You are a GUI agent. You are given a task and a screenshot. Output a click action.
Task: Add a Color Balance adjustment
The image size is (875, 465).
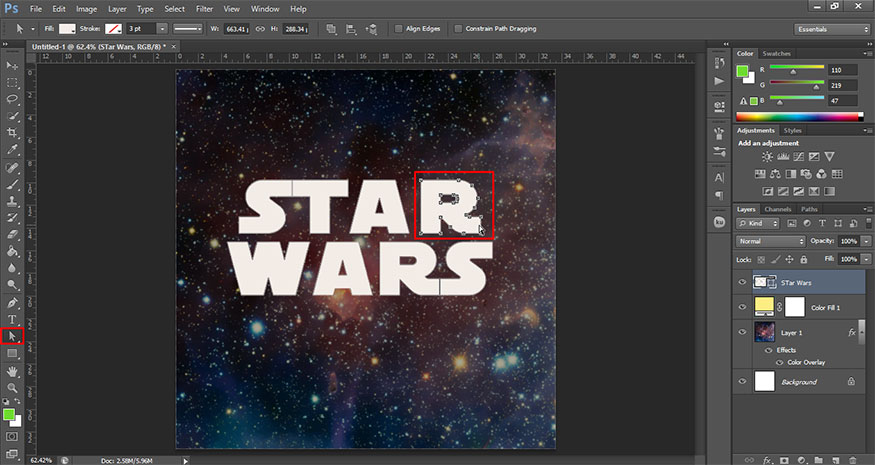(775, 174)
